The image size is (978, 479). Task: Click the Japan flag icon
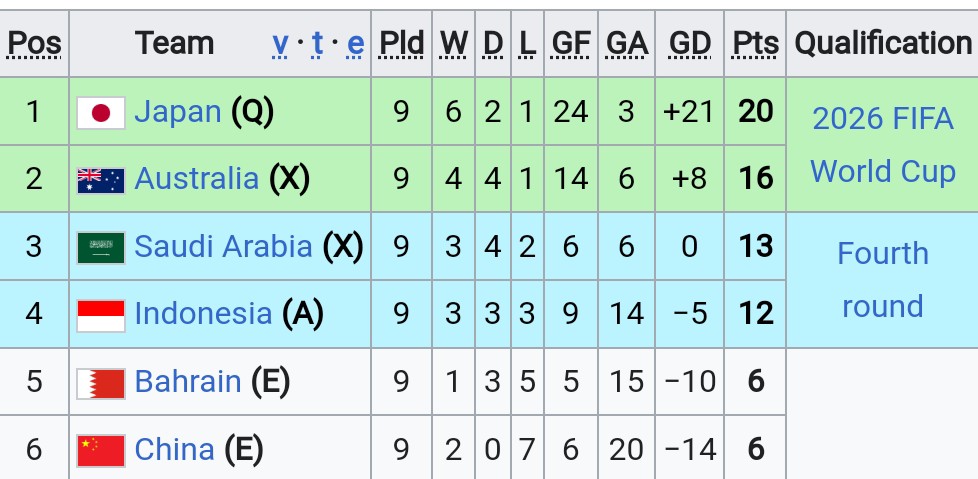101,113
